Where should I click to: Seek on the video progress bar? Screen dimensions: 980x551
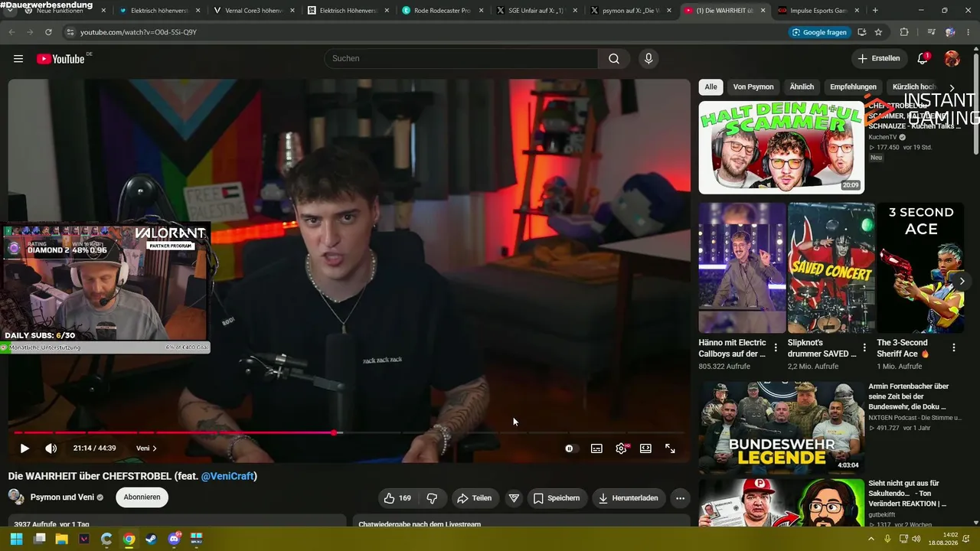[x=349, y=433]
